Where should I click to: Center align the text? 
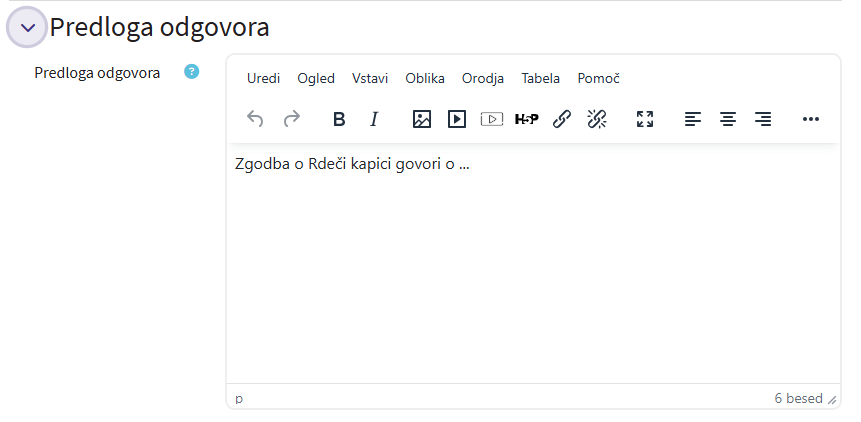click(728, 119)
